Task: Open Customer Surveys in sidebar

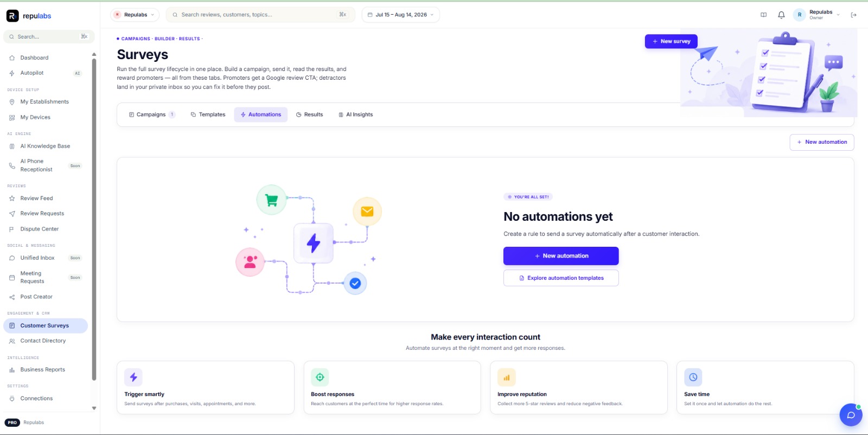Action: coord(46,325)
